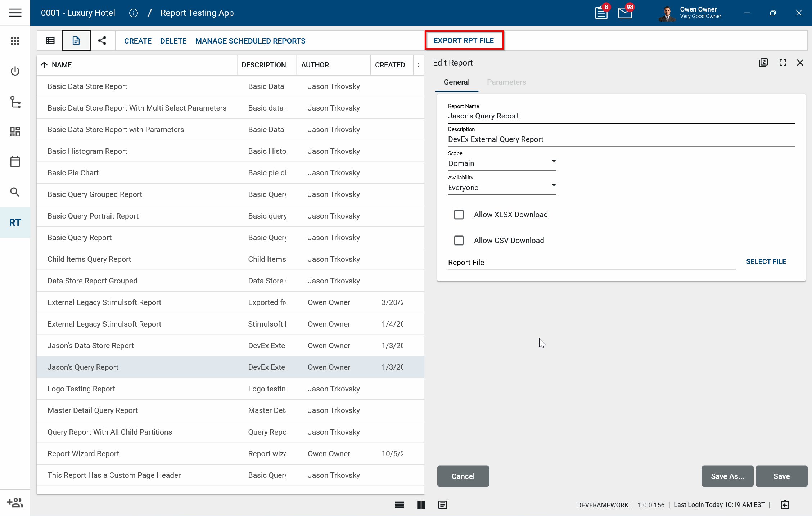Expand Edit Report panel to fullscreen

click(x=782, y=63)
